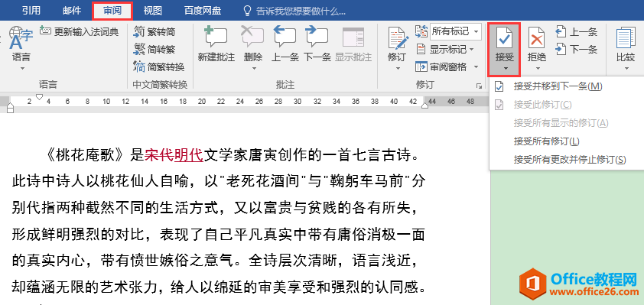Open 简繁转换 conversion dialog
The width and height of the screenshot is (644, 305).
159,67
